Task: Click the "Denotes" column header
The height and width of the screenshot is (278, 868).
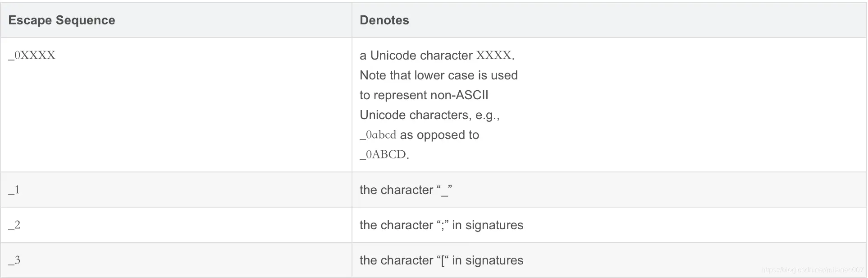Action: (x=384, y=20)
